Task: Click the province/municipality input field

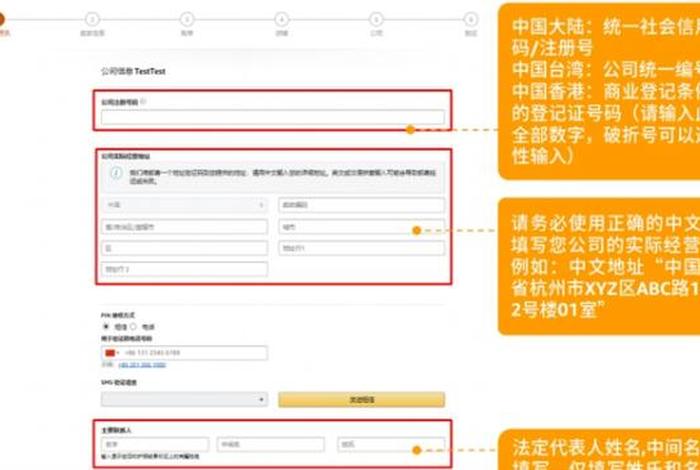Action: point(184,227)
